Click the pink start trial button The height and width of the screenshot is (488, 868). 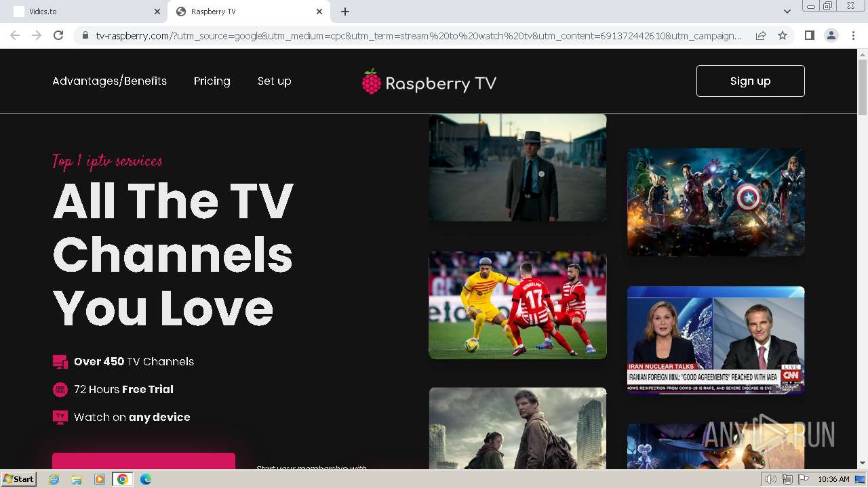click(x=144, y=460)
